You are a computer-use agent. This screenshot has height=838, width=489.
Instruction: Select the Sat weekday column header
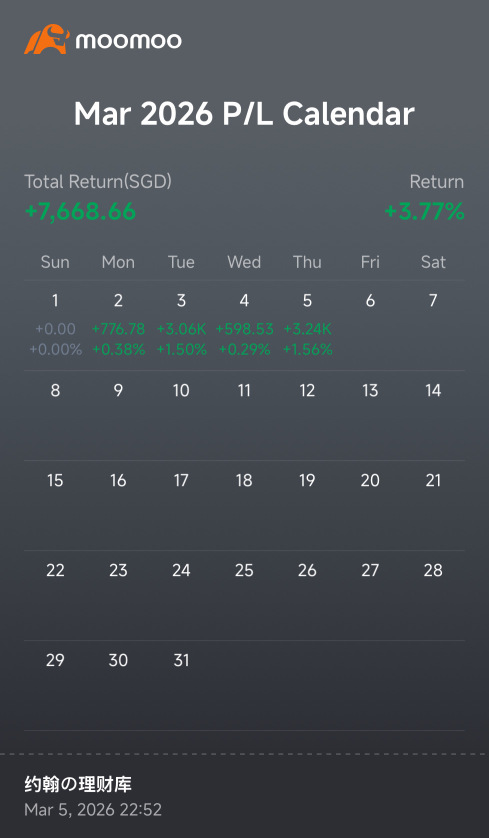433,262
